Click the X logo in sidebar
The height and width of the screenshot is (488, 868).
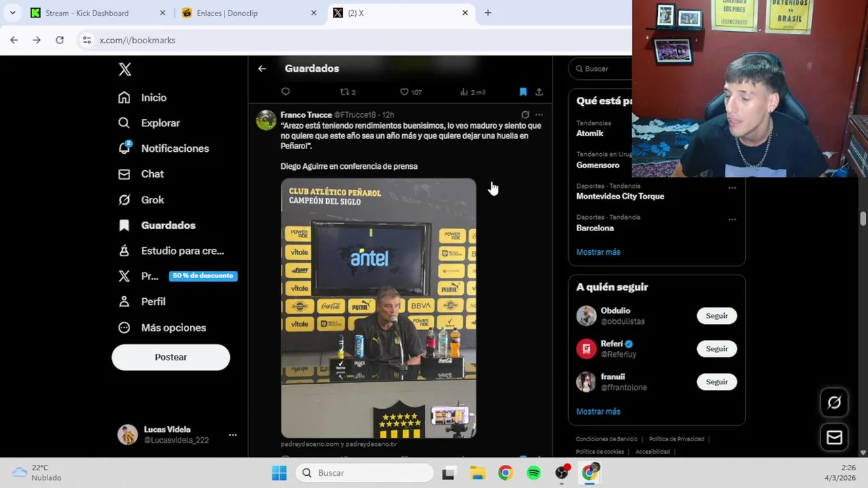click(125, 69)
